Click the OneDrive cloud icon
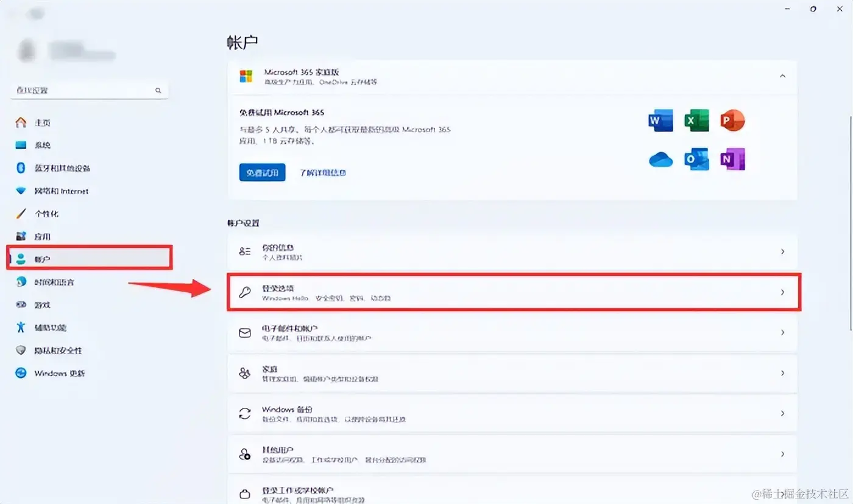The height and width of the screenshot is (504, 853). [660, 159]
